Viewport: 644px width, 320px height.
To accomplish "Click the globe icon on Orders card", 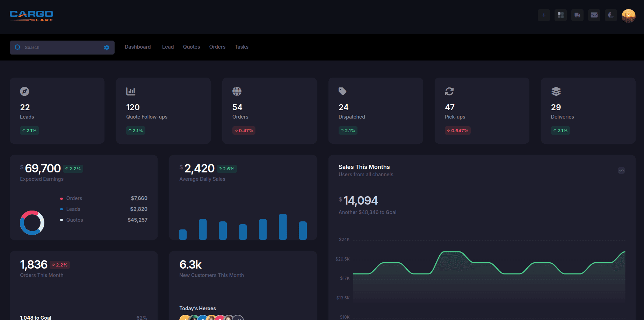I will coord(237,91).
